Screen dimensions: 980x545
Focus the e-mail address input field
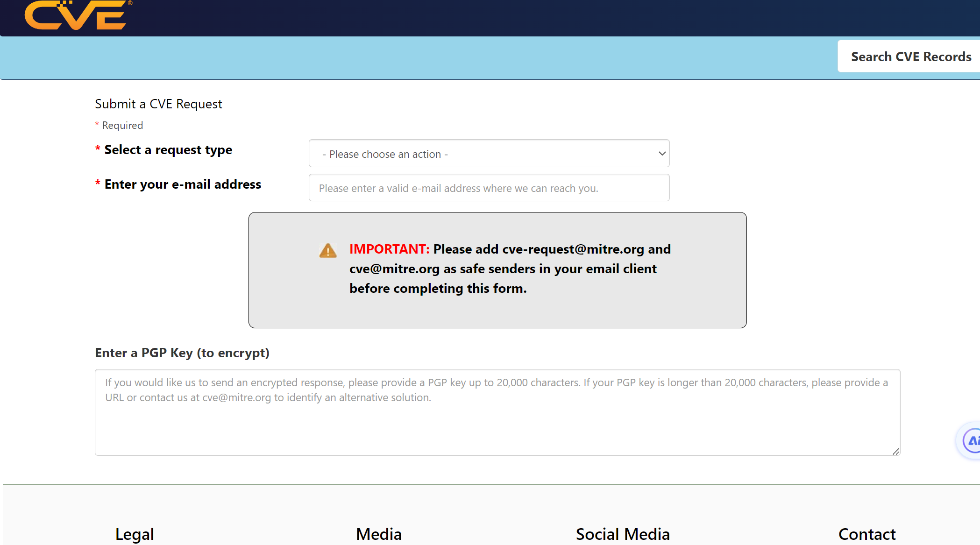tap(489, 188)
